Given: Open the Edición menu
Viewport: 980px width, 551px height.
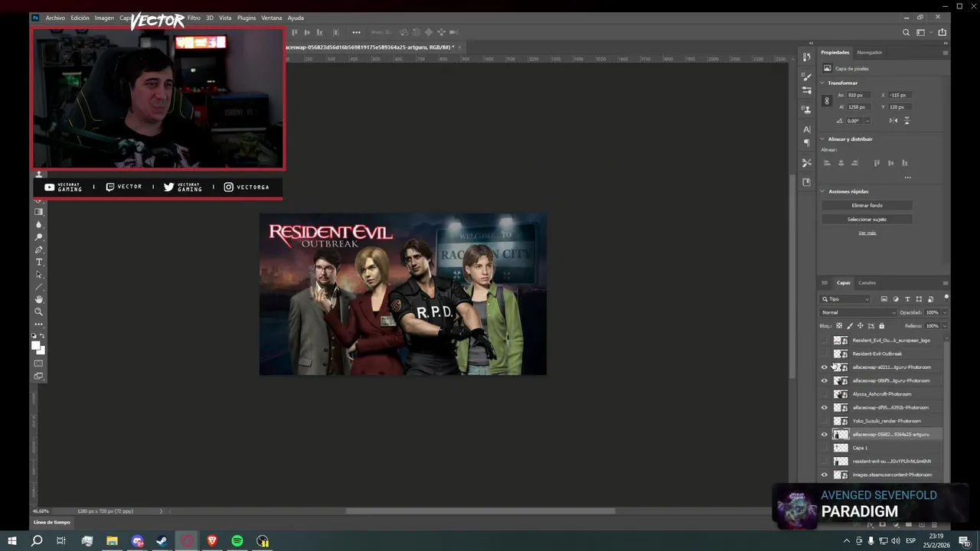Looking at the screenshot, I should (80, 18).
